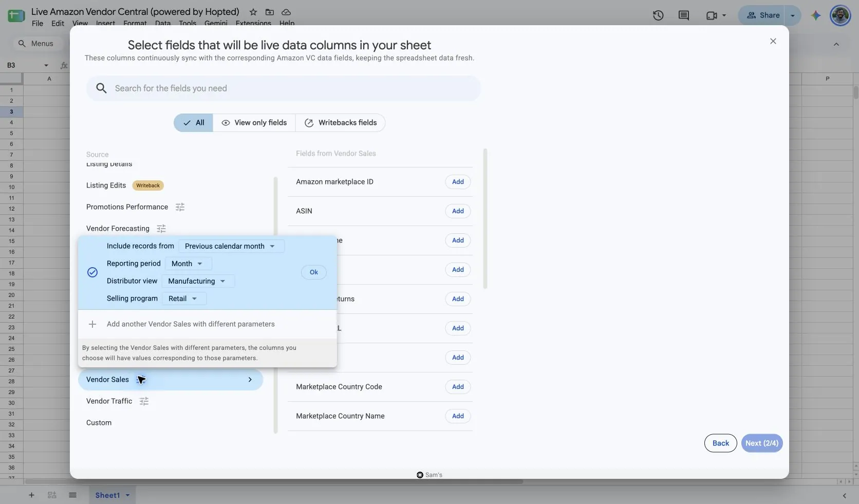Check the cloud save status icon
This screenshot has width=859, height=504.
pyautogui.click(x=286, y=12)
